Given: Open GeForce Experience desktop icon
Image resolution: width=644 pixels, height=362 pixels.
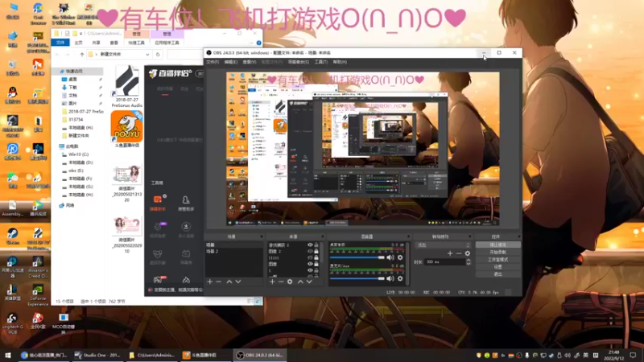Looking at the screenshot, I should [38, 295].
